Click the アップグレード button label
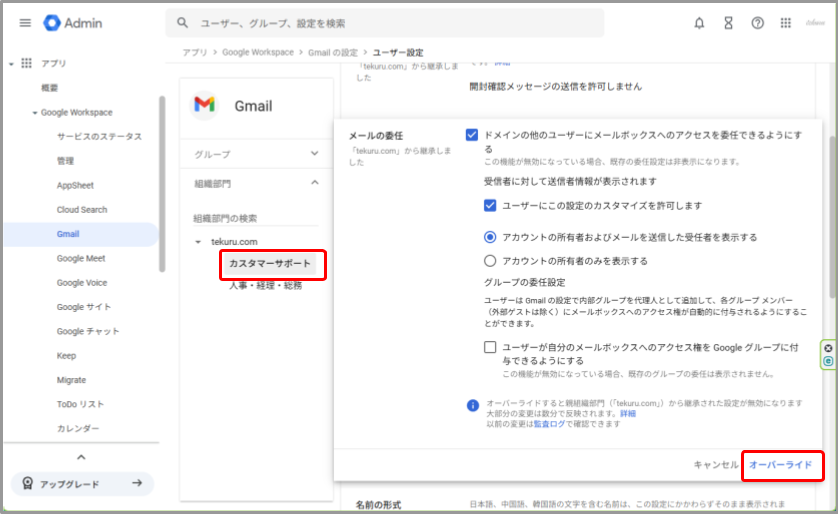The image size is (838, 514). pyautogui.click(x=69, y=484)
